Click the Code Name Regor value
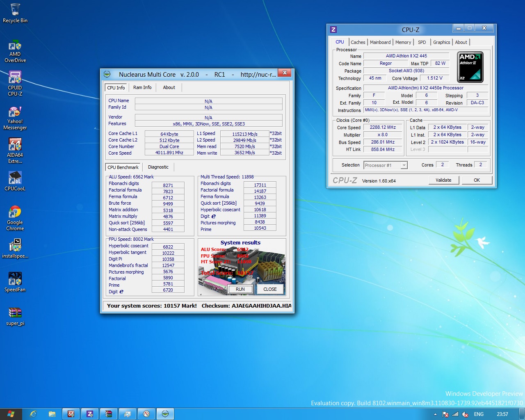This screenshot has height=420, width=525. click(386, 64)
